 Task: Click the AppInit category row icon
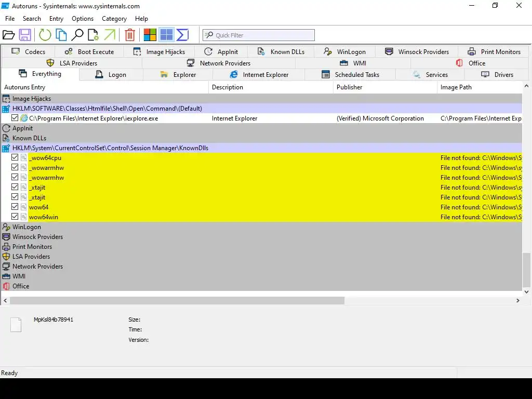6,128
